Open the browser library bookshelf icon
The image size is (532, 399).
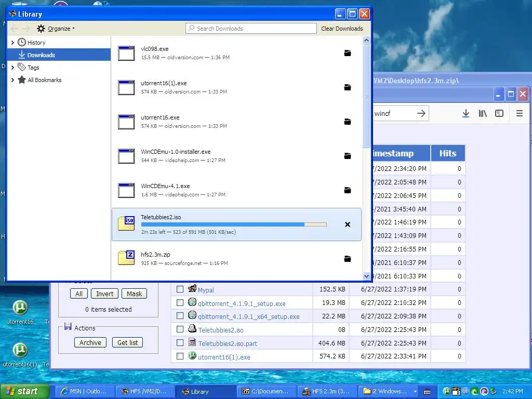(483, 113)
